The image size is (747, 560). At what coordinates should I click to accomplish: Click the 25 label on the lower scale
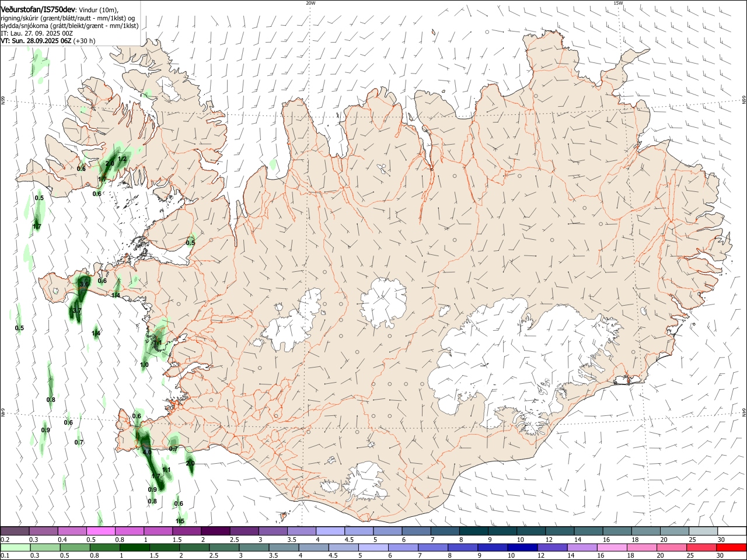point(690,556)
